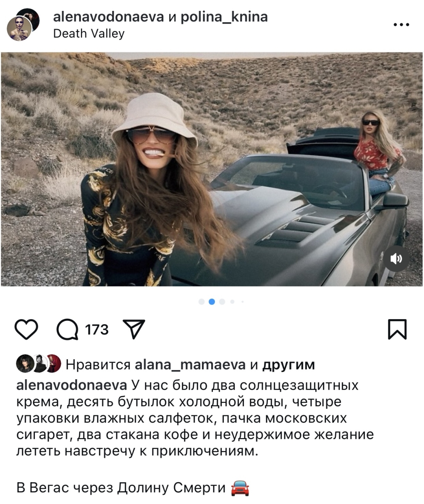Save post with the bookmark icon

[397, 329]
